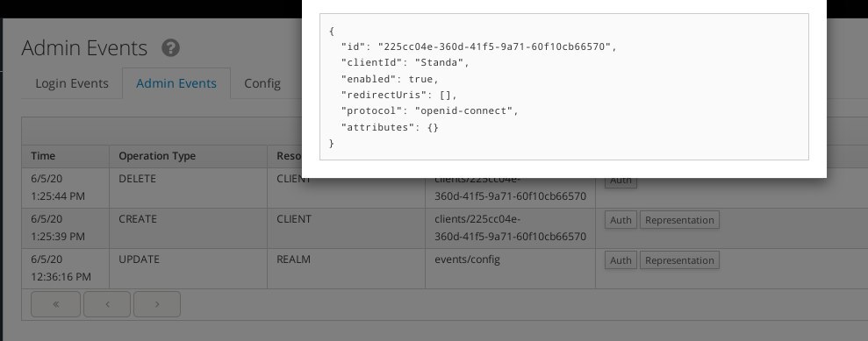Open Representation for the UPDATE REALM event
Image resolution: width=868 pixels, height=341 pixels.
point(679,260)
